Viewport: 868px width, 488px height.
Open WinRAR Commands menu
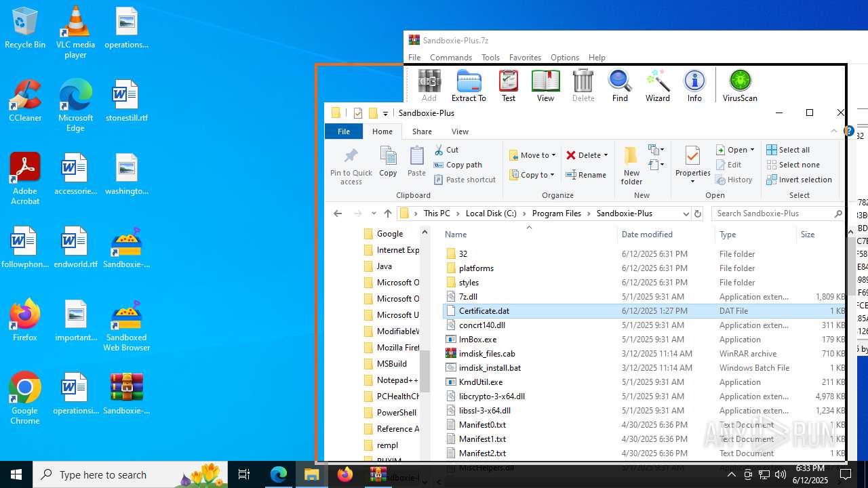[451, 58]
